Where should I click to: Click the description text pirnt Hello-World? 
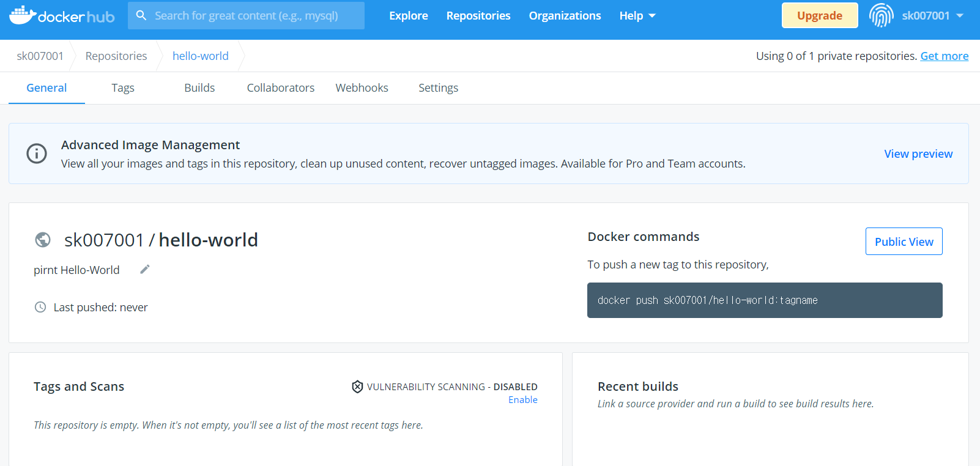coord(76,270)
